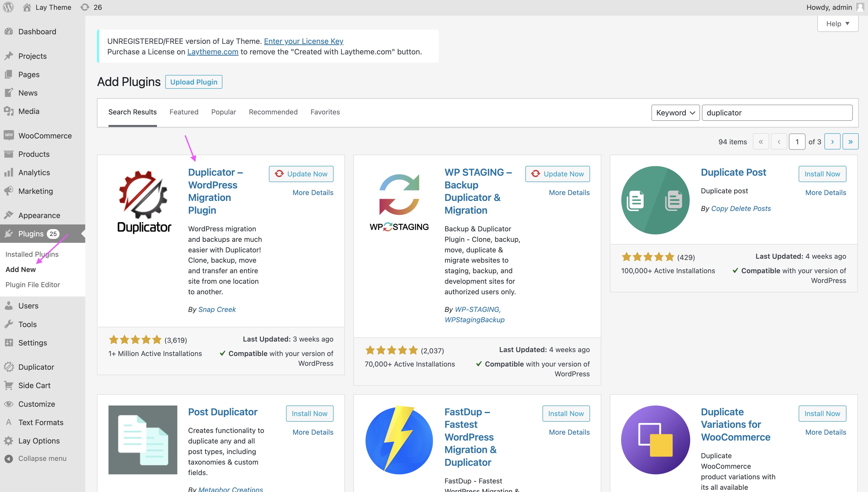Switch to the Popular tab
This screenshot has height=492, width=868.
click(224, 112)
